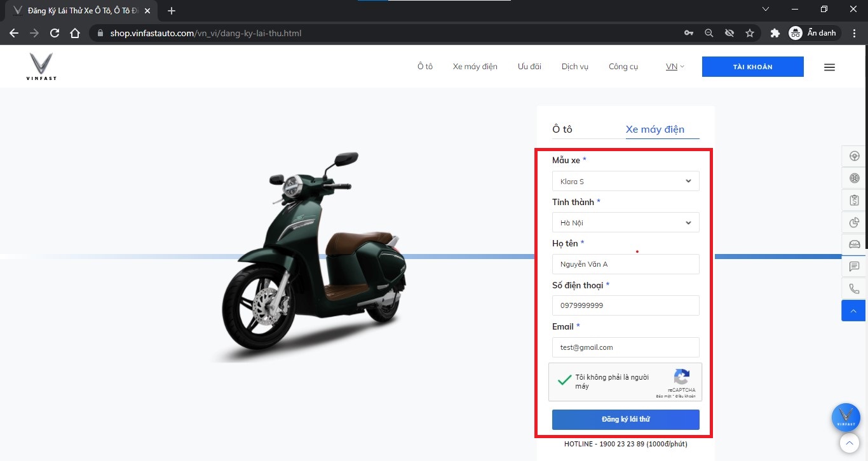Viewport: 868px width, 461px height.
Task: Reload the page with the refresh icon
Action: click(x=55, y=33)
